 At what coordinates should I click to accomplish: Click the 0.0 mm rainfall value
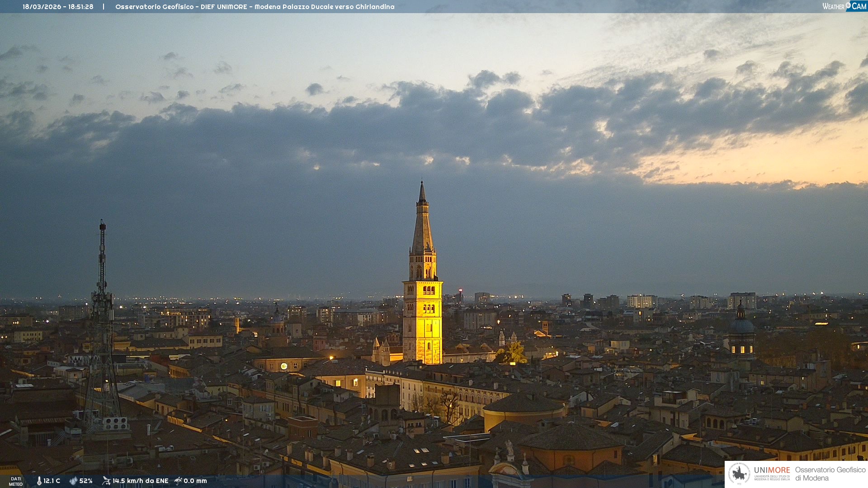click(x=195, y=481)
